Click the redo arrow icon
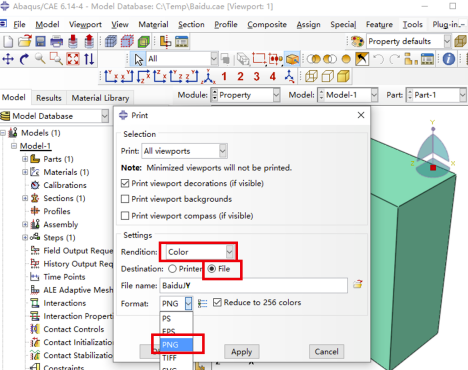Image resolution: width=468 pixels, height=370 pixels. click(394, 59)
